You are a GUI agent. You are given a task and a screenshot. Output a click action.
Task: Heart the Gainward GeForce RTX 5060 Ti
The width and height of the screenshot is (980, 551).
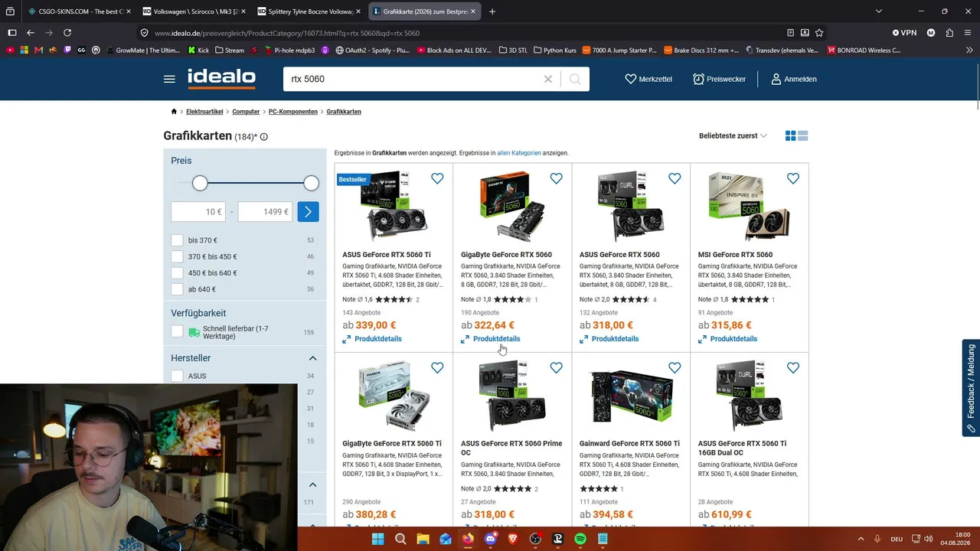[675, 367]
